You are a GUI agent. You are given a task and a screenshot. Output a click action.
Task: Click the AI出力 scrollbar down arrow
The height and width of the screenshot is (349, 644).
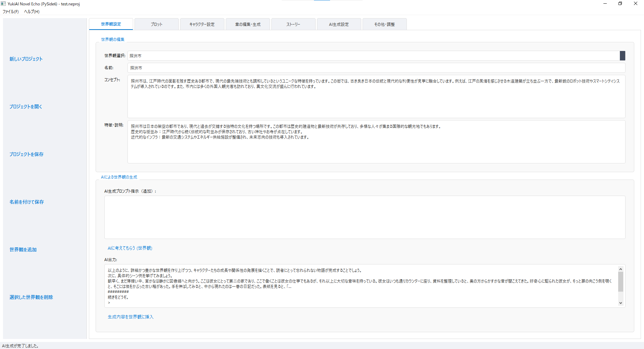click(x=621, y=303)
